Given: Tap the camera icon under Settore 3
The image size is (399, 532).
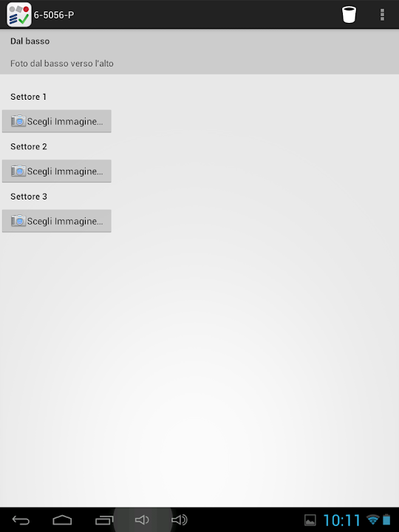Looking at the screenshot, I should pos(18,220).
